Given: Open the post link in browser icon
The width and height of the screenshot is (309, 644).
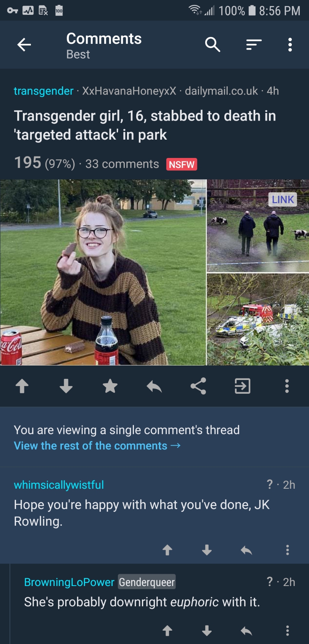Looking at the screenshot, I should point(242,386).
